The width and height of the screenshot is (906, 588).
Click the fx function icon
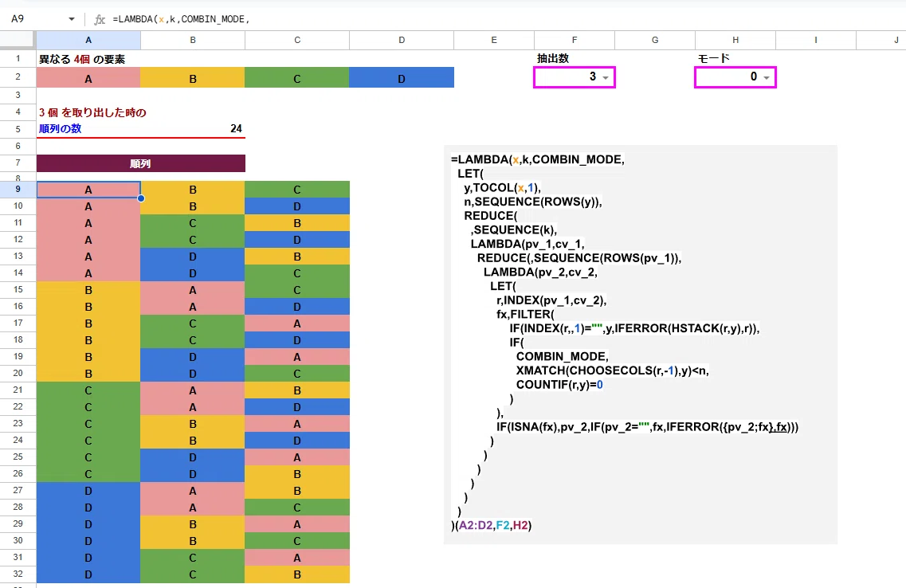tap(100, 20)
